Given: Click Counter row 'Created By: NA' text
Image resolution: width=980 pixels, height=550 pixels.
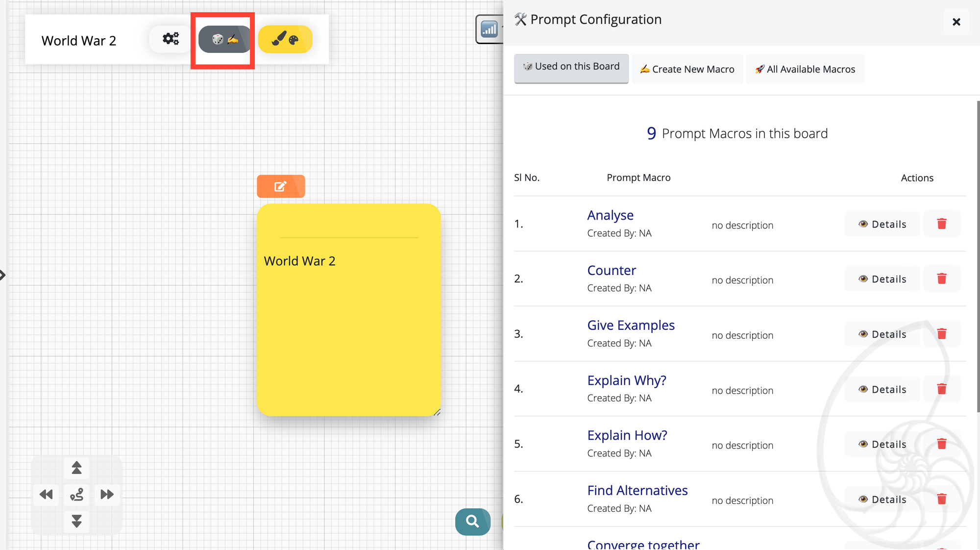Looking at the screenshot, I should [619, 288].
